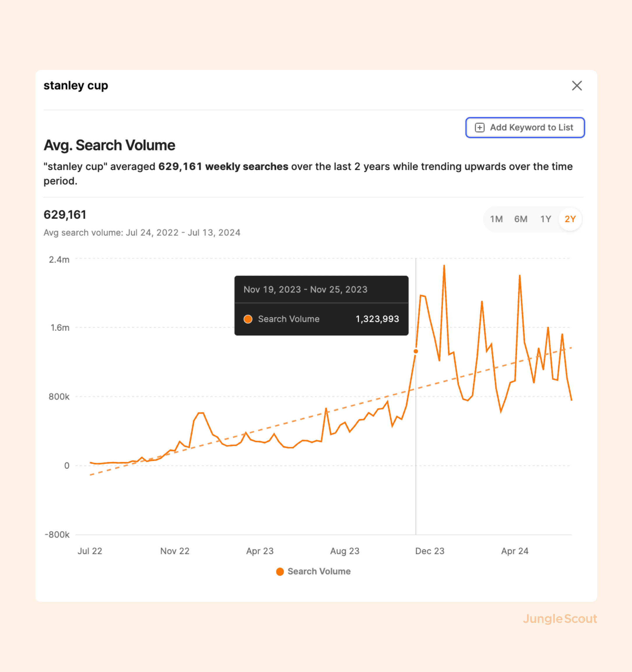Viewport: 632px width, 672px height.
Task: Toggle the Search Volume legend label
Action: pyautogui.click(x=319, y=571)
